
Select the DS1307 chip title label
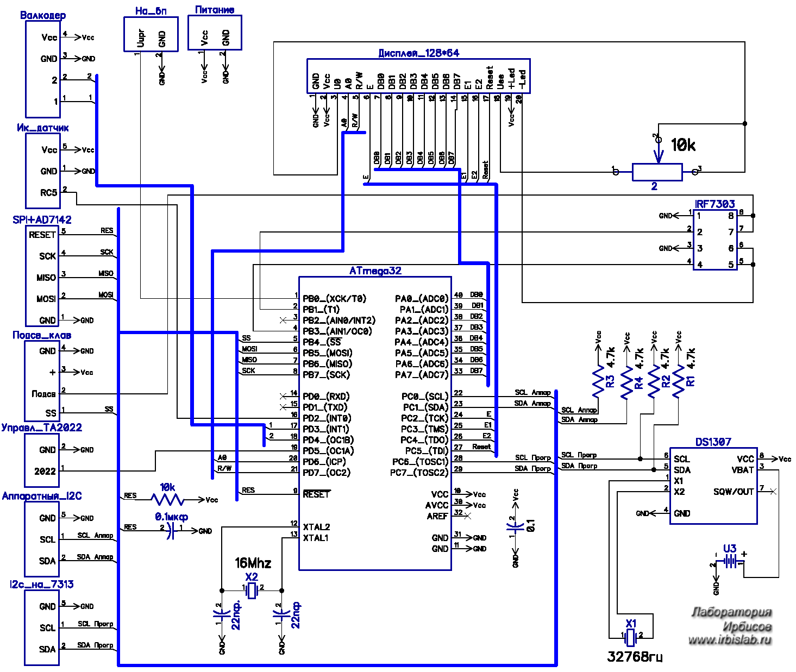point(713,442)
